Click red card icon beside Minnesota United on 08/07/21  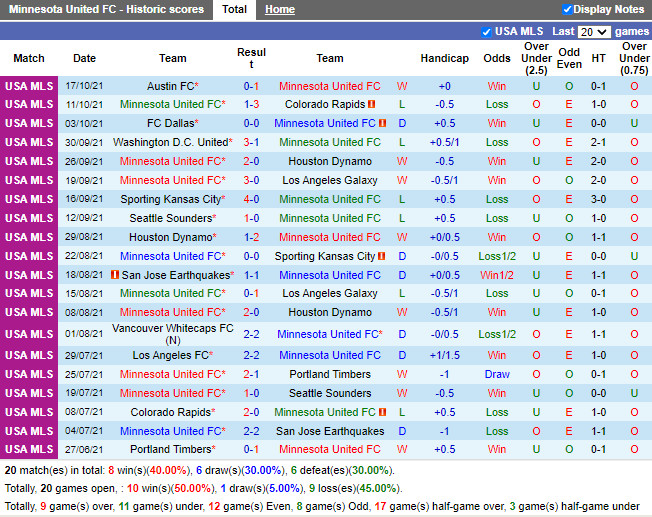coord(382,412)
